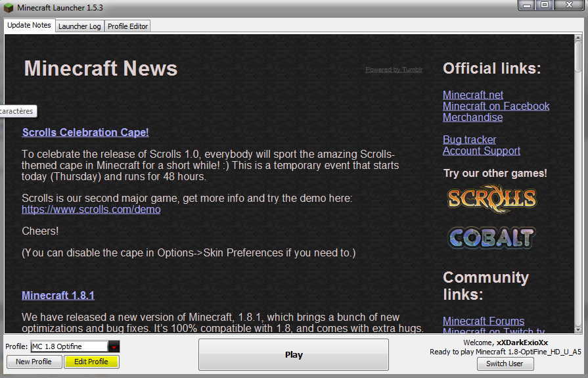Click the Scrolls game logo

click(x=491, y=199)
